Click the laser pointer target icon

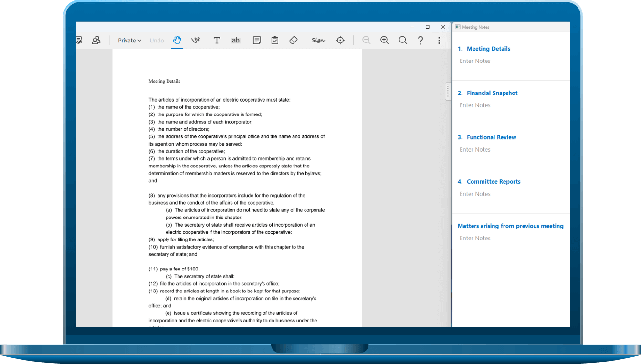click(340, 41)
